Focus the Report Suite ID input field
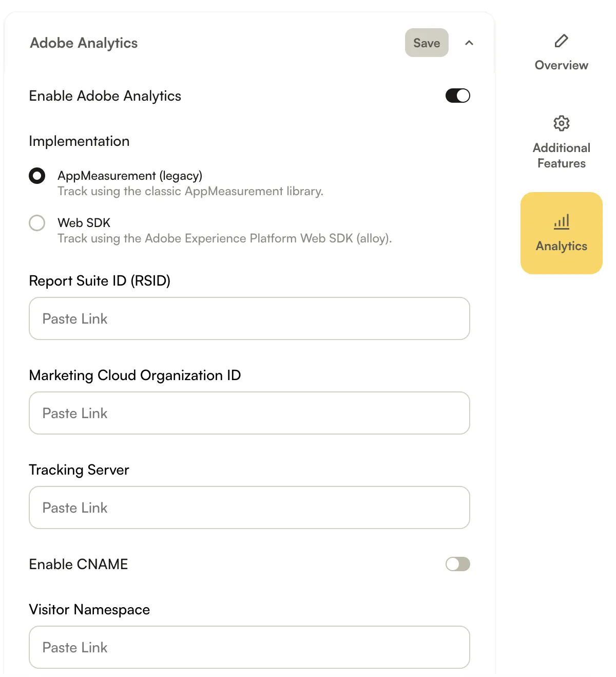The height and width of the screenshot is (677, 616). [249, 318]
